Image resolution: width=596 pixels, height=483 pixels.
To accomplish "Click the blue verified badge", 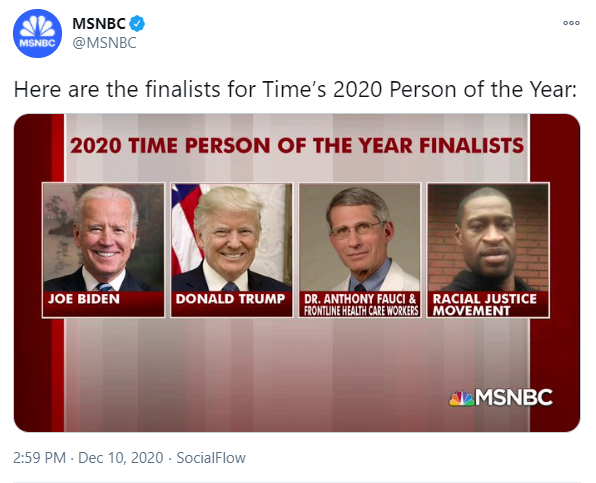I will click(137, 24).
